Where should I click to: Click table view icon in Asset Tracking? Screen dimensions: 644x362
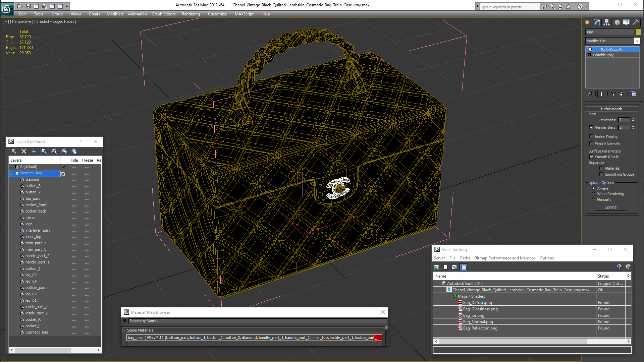point(464,267)
